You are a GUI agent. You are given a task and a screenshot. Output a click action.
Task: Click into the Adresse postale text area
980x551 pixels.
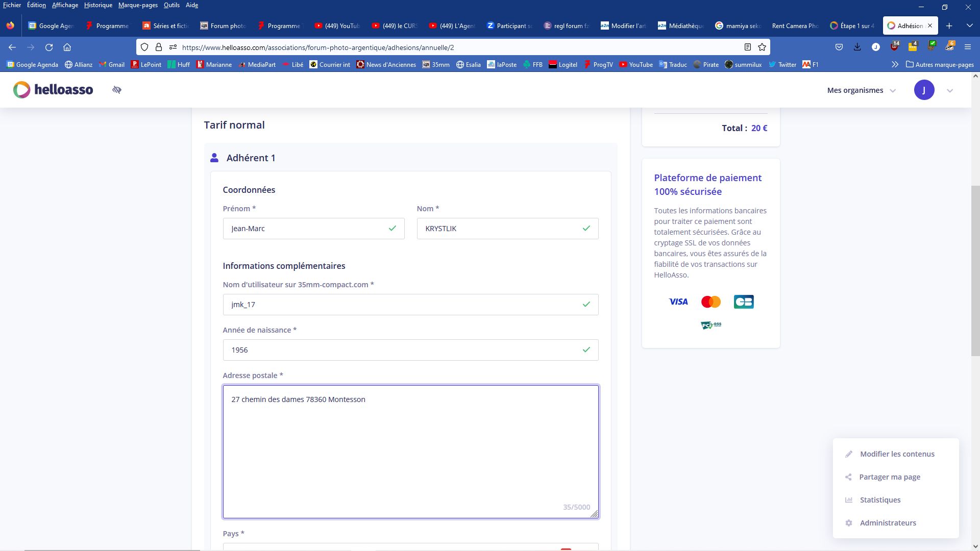410,452
